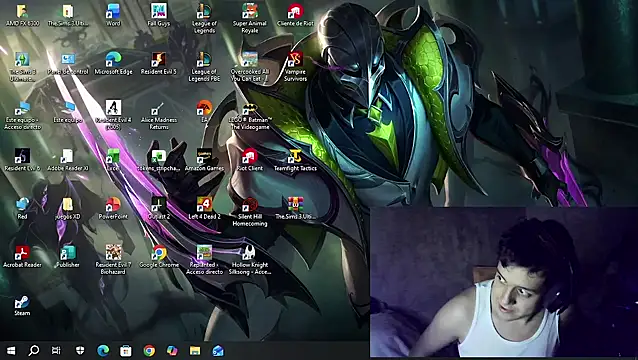638x360 pixels.
Task: Open Este equipo - Acceso directo shortcut
Action: point(22,116)
